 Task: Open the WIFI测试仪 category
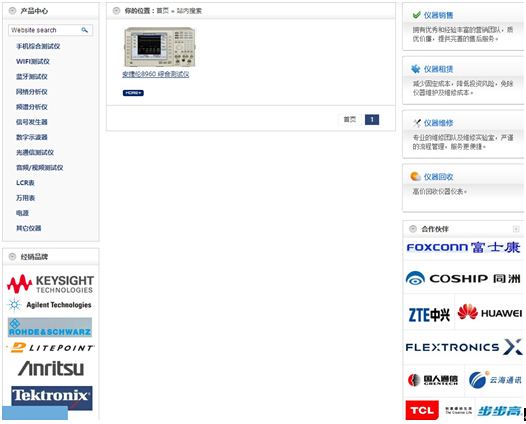(33, 61)
